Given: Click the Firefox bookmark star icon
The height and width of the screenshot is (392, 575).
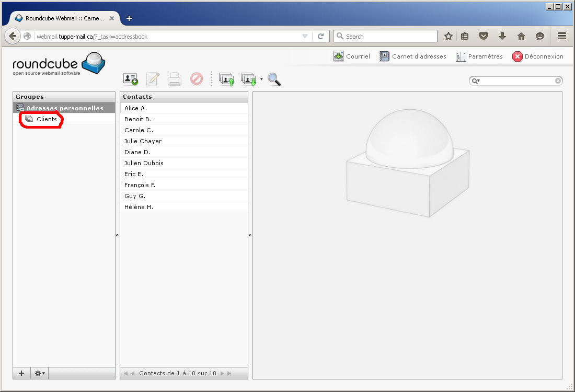Looking at the screenshot, I should pyautogui.click(x=448, y=36).
